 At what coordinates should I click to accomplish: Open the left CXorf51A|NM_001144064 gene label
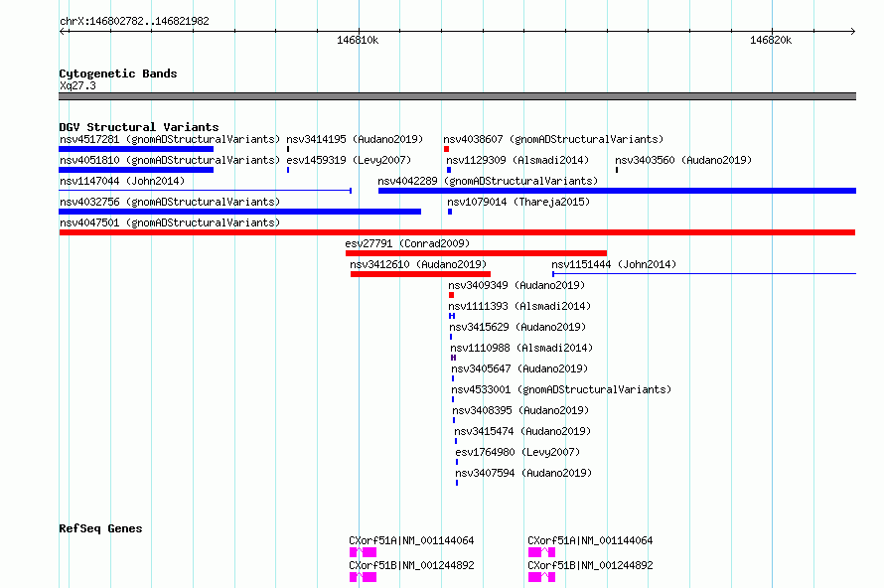coord(411,540)
